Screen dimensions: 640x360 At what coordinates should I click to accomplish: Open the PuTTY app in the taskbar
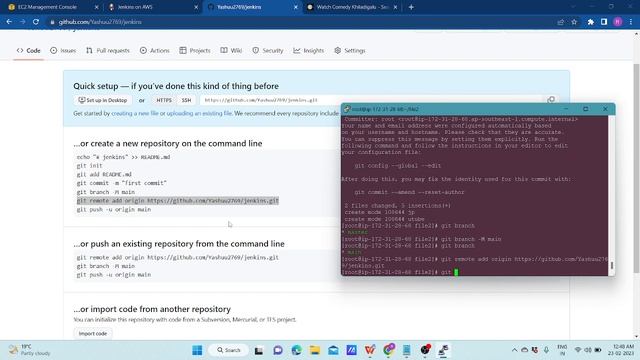coord(443,350)
